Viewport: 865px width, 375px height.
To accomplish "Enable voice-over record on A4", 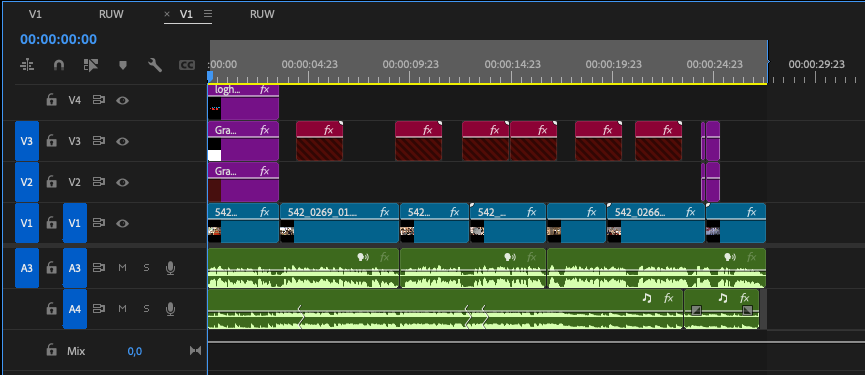I will 170,309.
